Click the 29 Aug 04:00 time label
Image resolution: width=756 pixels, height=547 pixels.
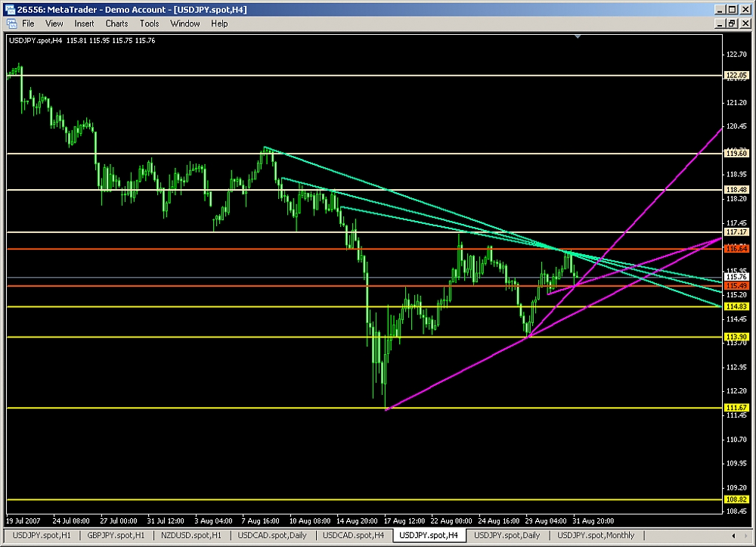546,521
